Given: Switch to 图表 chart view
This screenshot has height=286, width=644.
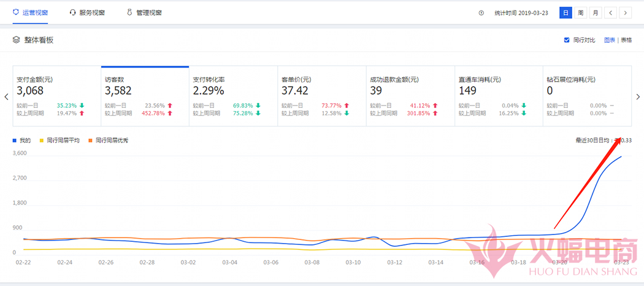Looking at the screenshot, I should pyautogui.click(x=609, y=40).
